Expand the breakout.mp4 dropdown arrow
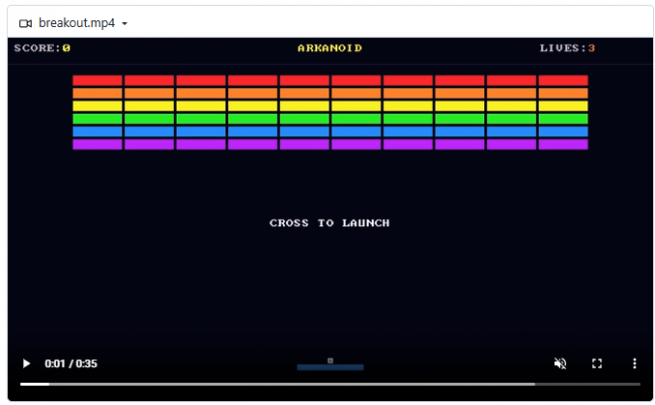Image resolution: width=655 pixels, height=405 pixels. click(124, 23)
